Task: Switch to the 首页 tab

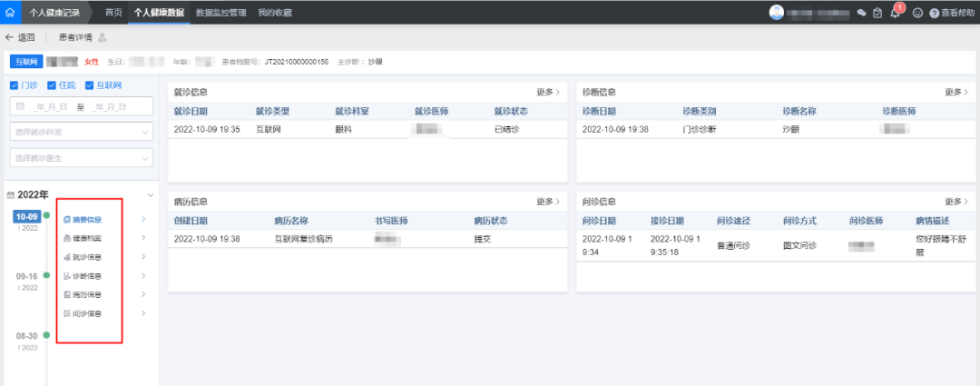Action: [113, 13]
